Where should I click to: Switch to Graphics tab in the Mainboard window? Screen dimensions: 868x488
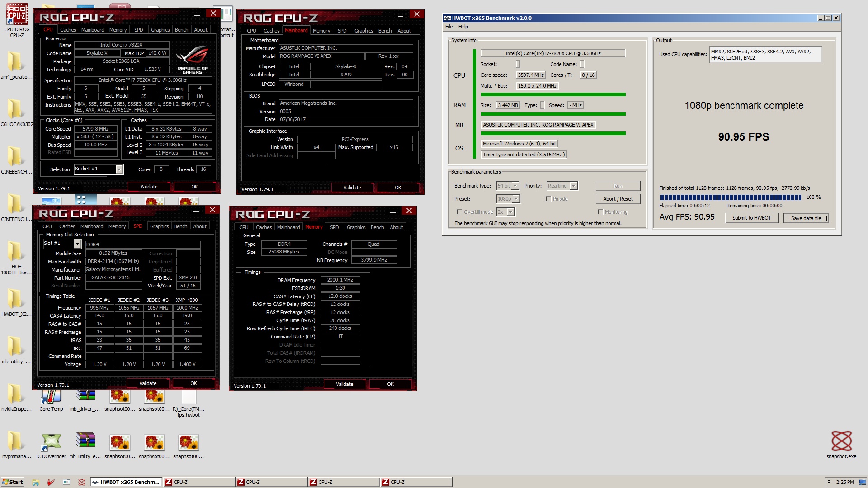363,31
